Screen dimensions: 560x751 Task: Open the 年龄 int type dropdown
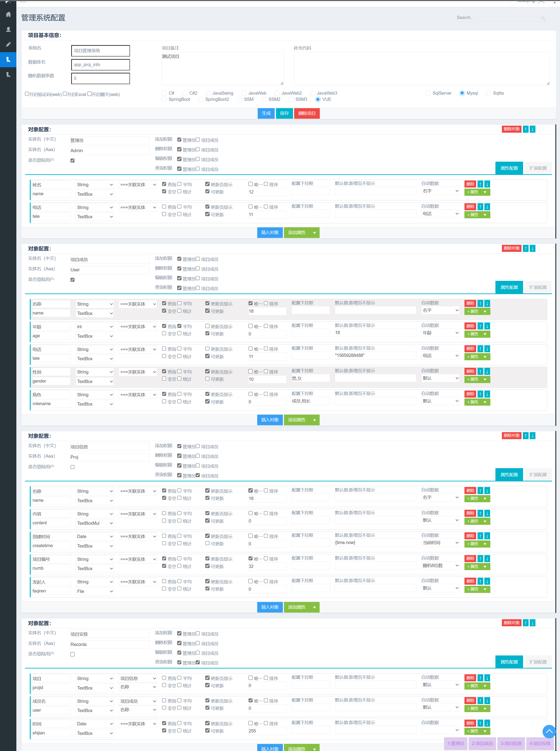click(94, 327)
